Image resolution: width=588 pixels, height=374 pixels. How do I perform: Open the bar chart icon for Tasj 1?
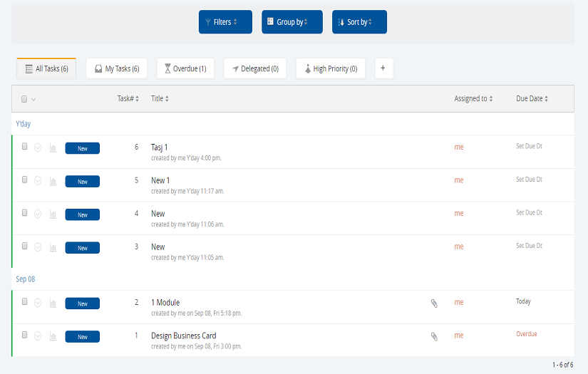coord(53,148)
